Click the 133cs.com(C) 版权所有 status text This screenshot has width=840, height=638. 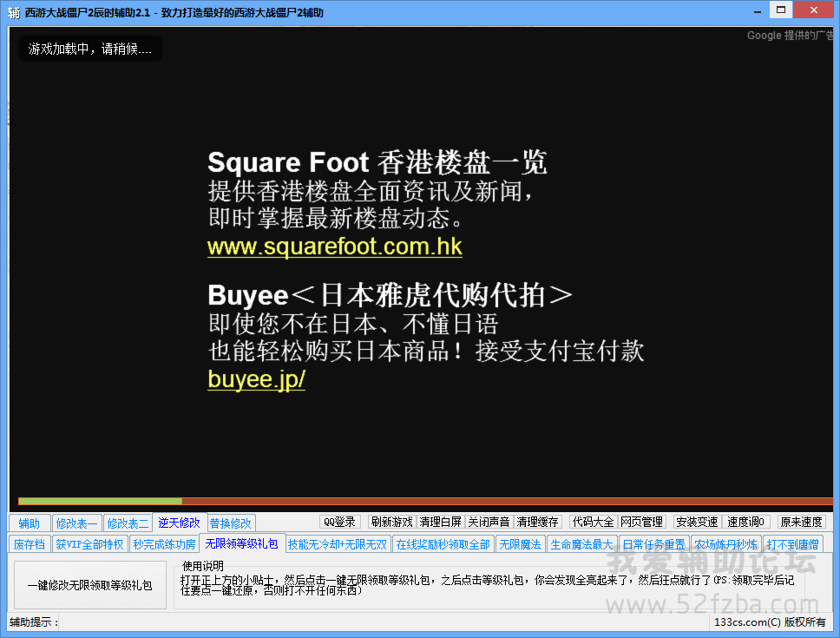(x=770, y=622)
